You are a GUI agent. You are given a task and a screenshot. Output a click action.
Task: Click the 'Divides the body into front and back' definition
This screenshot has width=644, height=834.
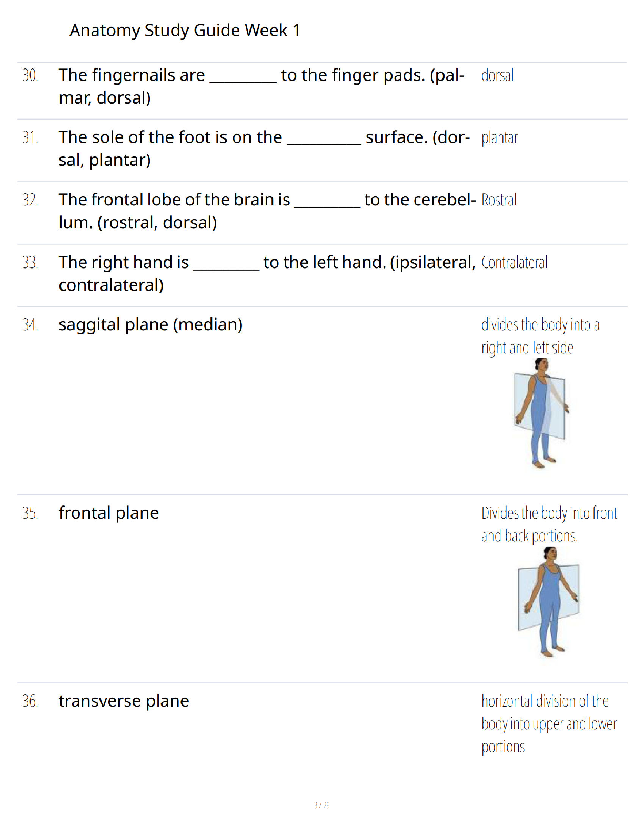coord(549,524)
